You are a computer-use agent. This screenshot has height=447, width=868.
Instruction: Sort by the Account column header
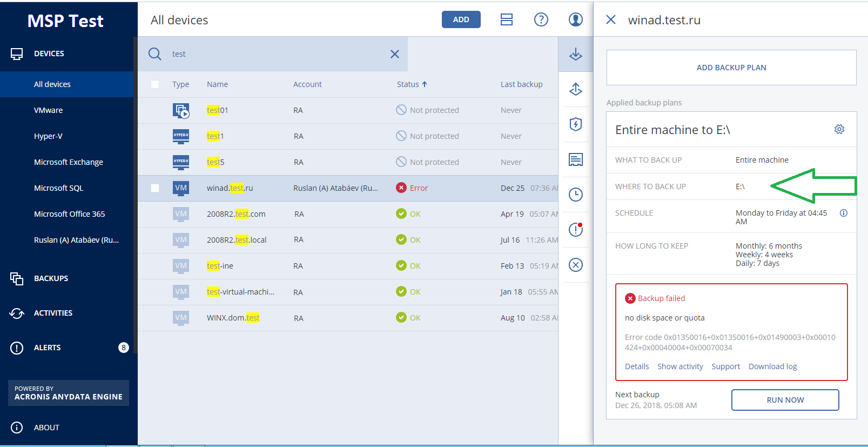pyautogui.click(x=307, y=84)
